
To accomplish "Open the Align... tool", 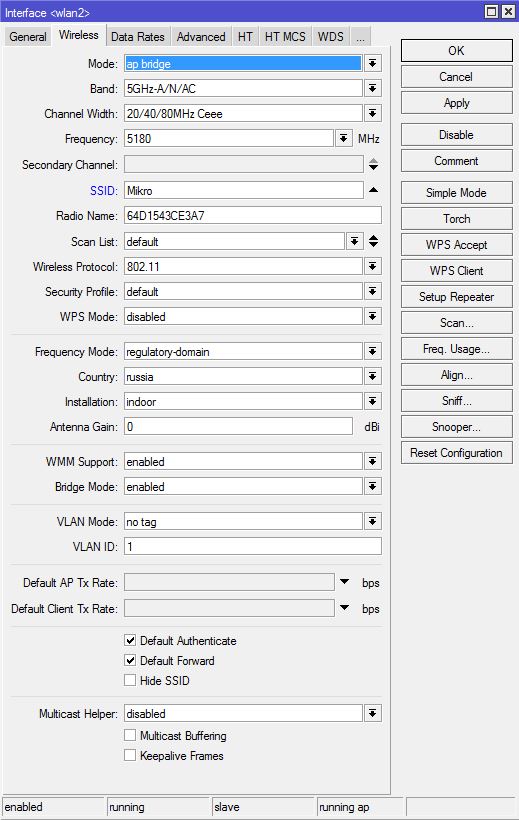I will 456,375.
